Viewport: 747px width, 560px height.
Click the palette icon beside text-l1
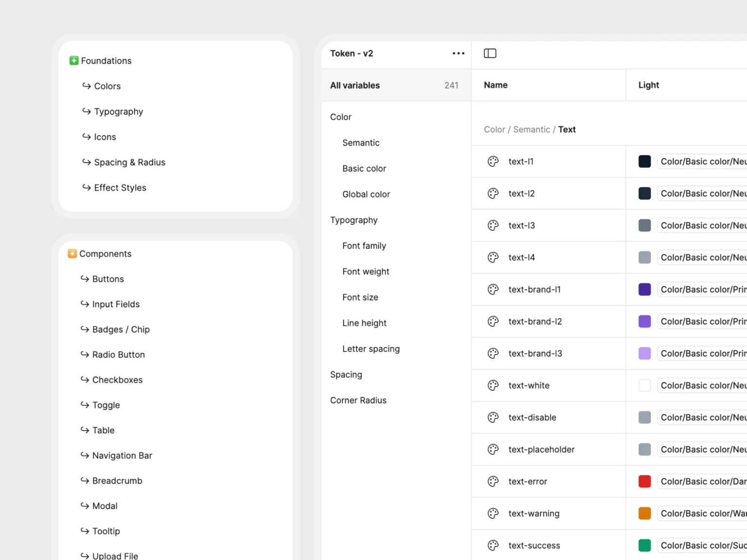[493, 161]
